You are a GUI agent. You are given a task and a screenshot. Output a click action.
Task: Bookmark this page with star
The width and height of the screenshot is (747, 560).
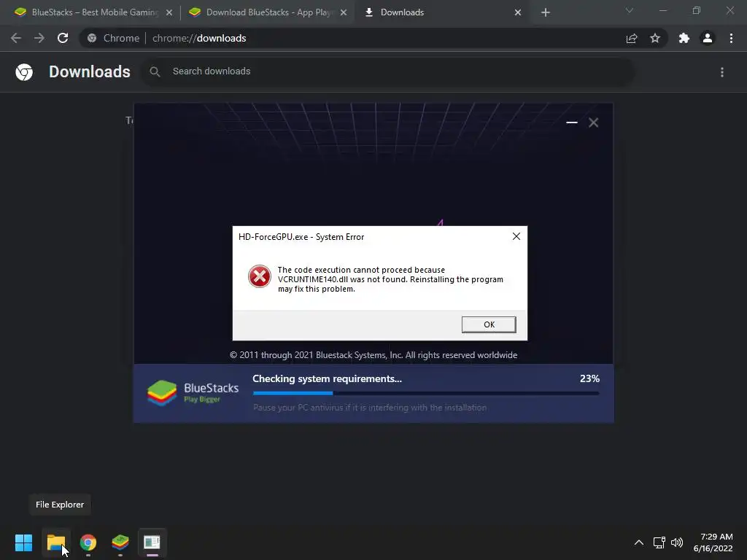pyautogui.click(x=655, y=38)
